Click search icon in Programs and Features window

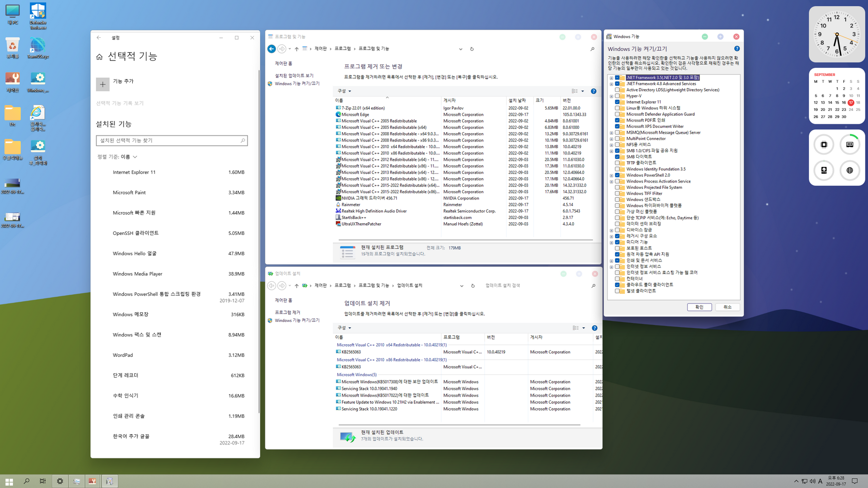[592, 49]
